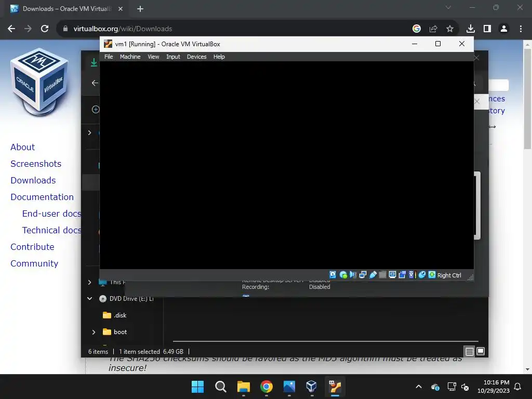Open the Machine menu in the vm1 window
Image resolution: width=532 pixels, height=399 pixels.
tap(130, 57)
